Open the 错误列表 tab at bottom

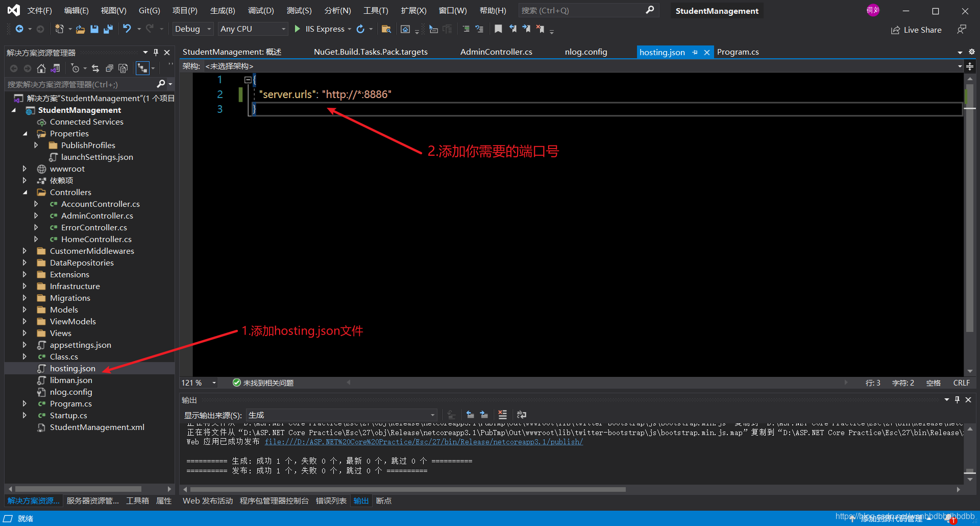[x=331, y=500]
